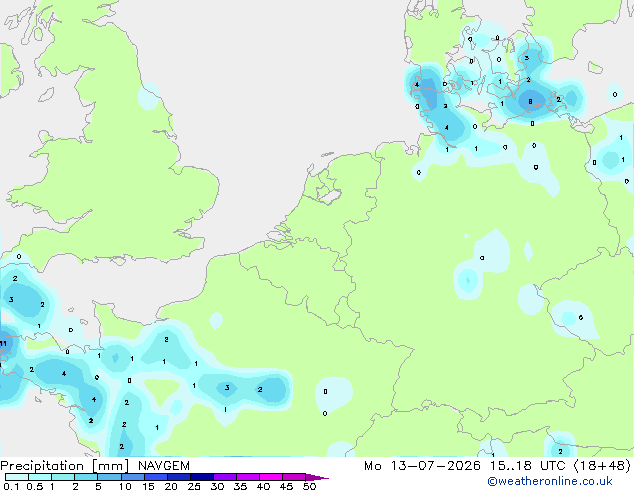Click the NAVGEM model name label
This screenshot has width=634, height=490.
(164, 466)
